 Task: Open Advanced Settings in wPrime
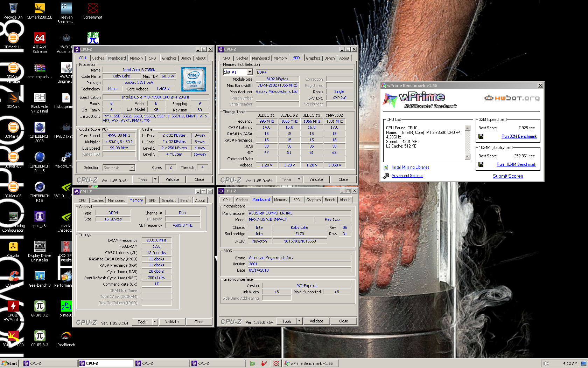point(407,176)
